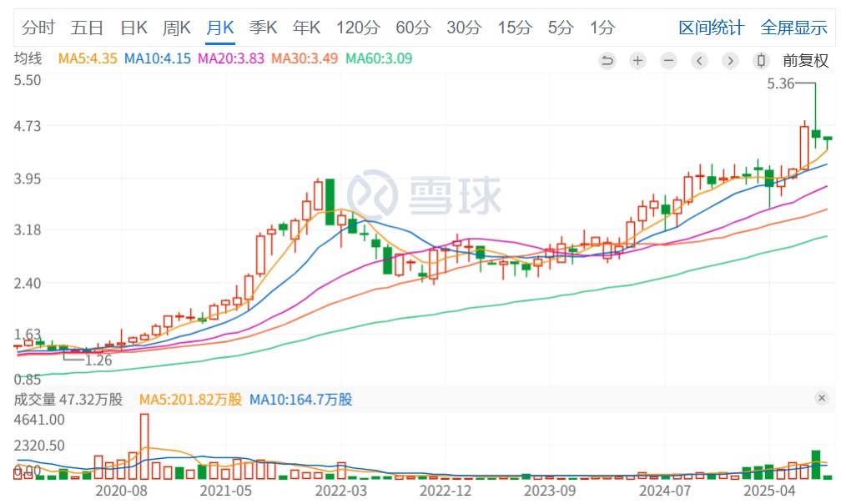Click the MA30:3.49 moving average label

click(x=305, y=58)
